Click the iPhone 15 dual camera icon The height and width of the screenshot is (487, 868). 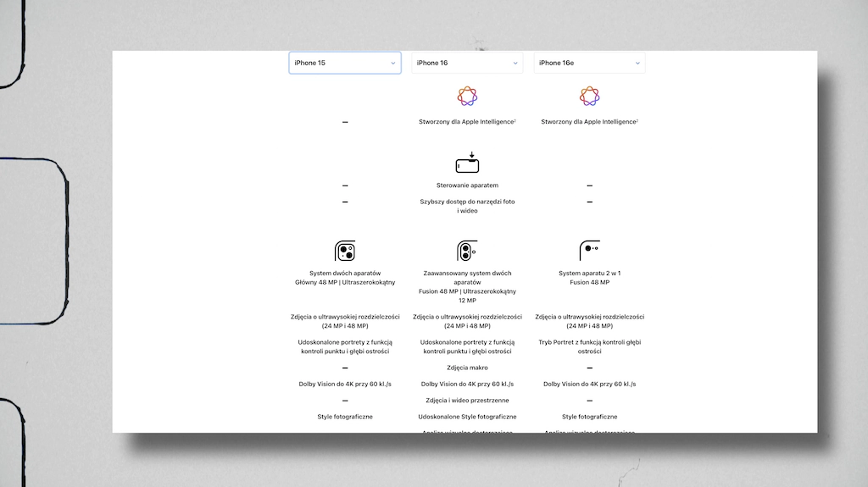[345, 251]
